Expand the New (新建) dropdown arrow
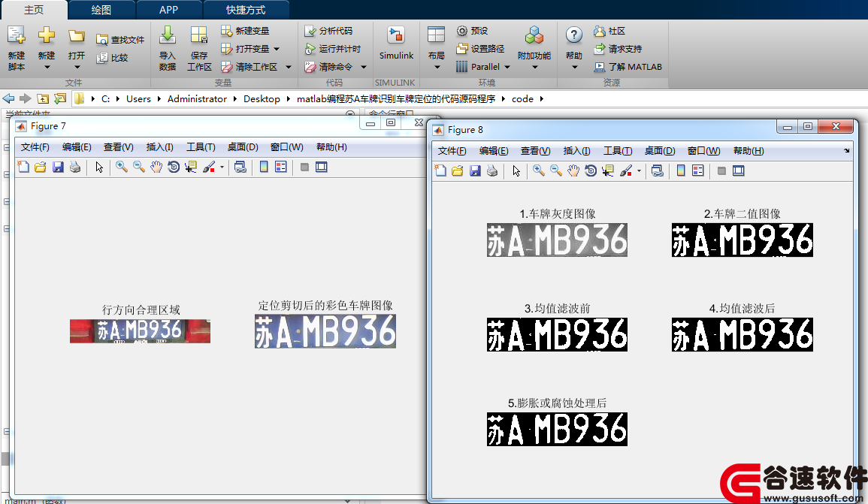The image size is (868, 504). [47, 68]
